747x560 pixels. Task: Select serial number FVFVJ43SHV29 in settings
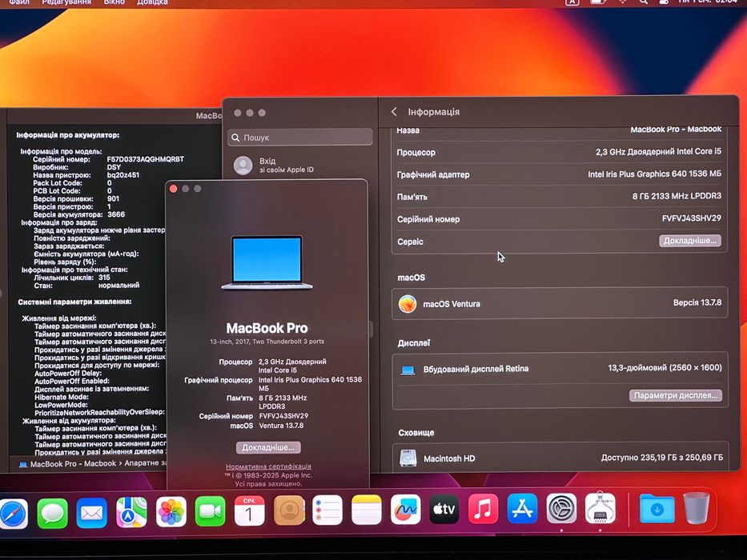pyautogui.click(x=692, y=218)
